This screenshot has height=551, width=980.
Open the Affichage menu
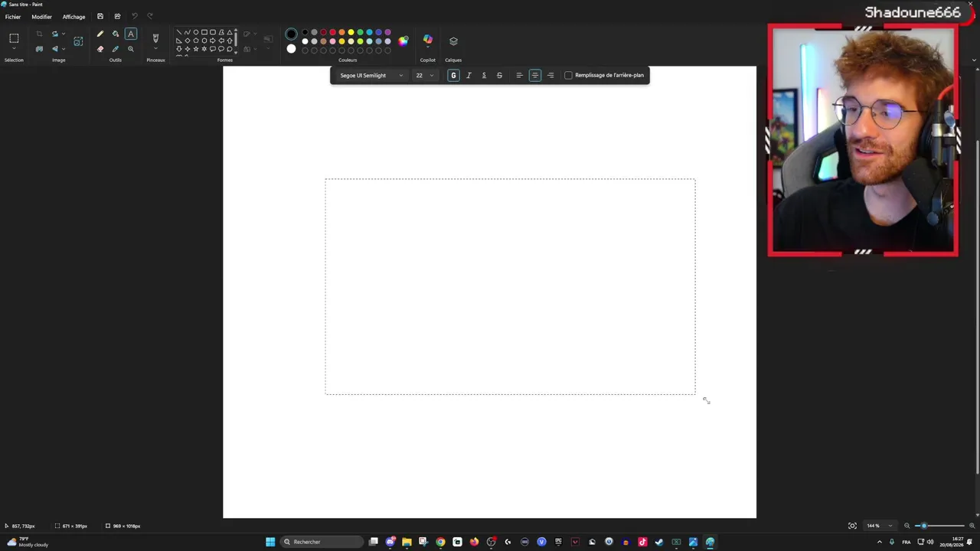pyautogui.click(x=73, y=17)
